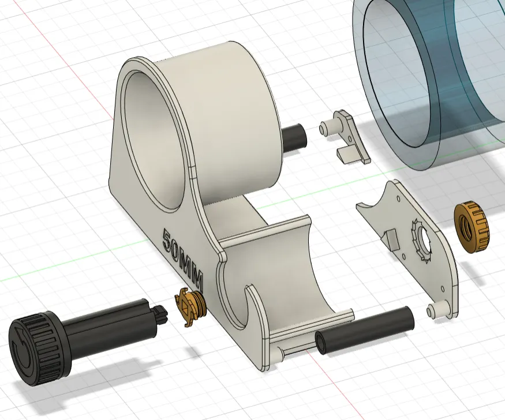
Task: Select the white pin at body base
Action: (x=296, y=349)
